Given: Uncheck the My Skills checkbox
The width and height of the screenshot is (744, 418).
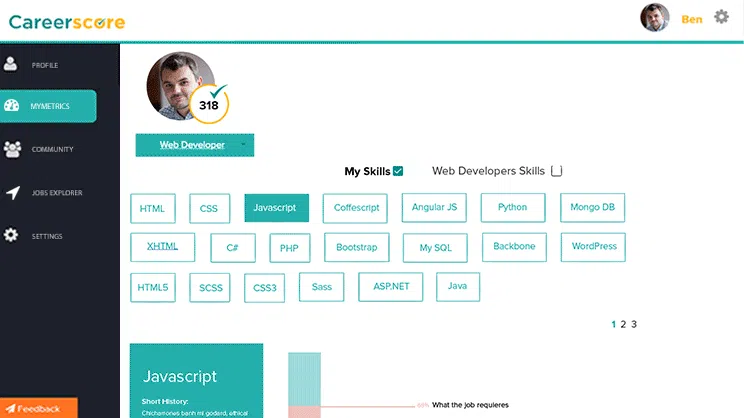Looking at the screenshot, I should (398, 171).
